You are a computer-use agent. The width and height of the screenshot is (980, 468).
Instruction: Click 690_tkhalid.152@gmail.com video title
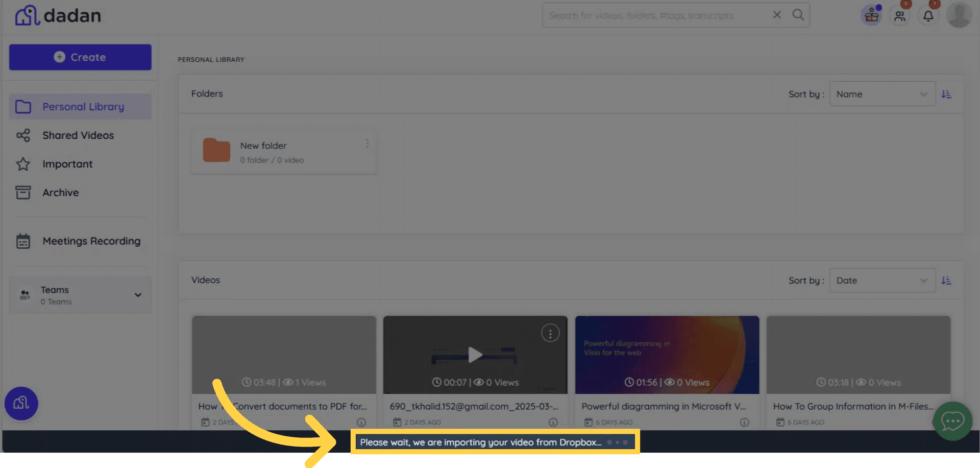click(474, 407)
